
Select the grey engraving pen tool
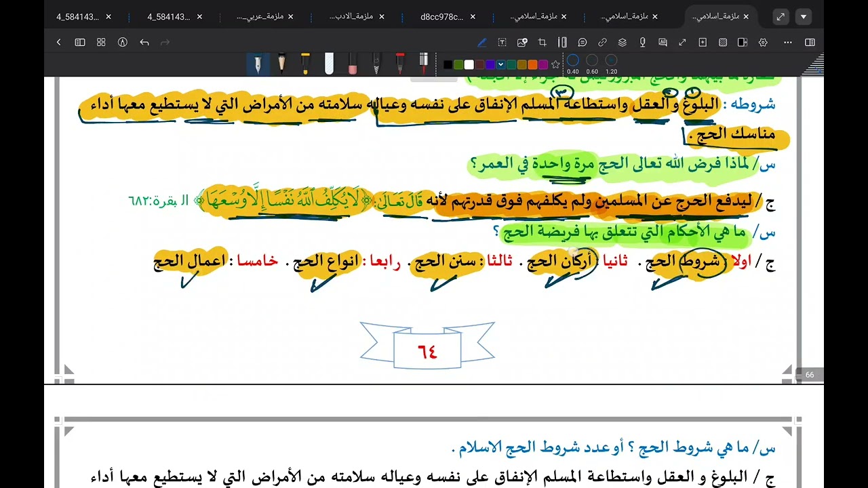(376, 64)
